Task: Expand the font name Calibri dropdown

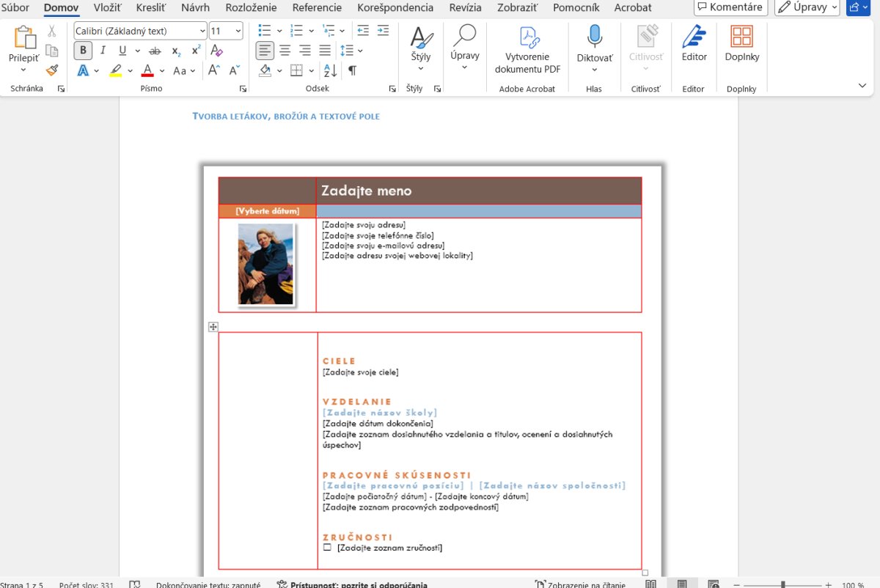Action: [202, 31]
